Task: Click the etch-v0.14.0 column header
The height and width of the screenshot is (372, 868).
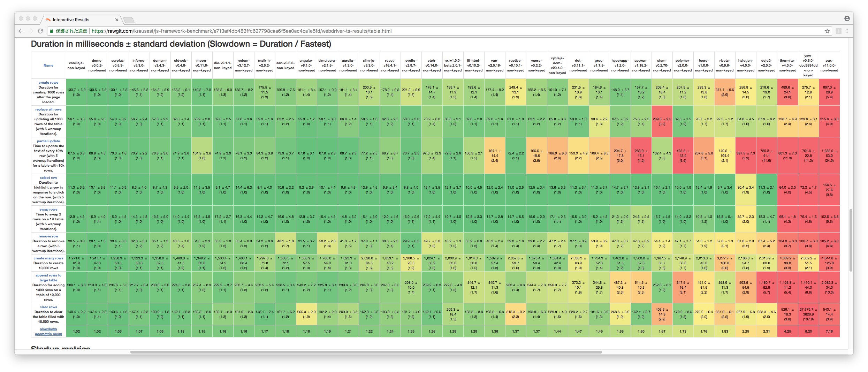Action: coord(432,66)
